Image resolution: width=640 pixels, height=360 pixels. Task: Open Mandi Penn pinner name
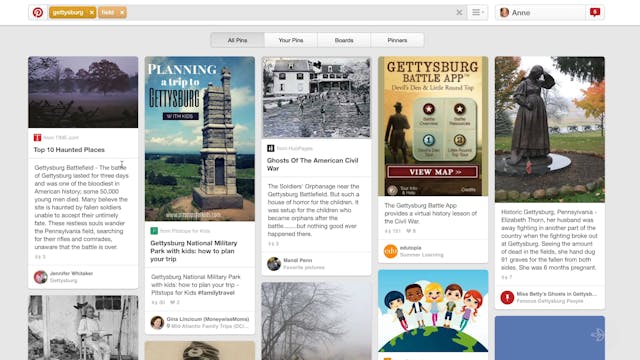pyautogui.click(x=298, y=260)
